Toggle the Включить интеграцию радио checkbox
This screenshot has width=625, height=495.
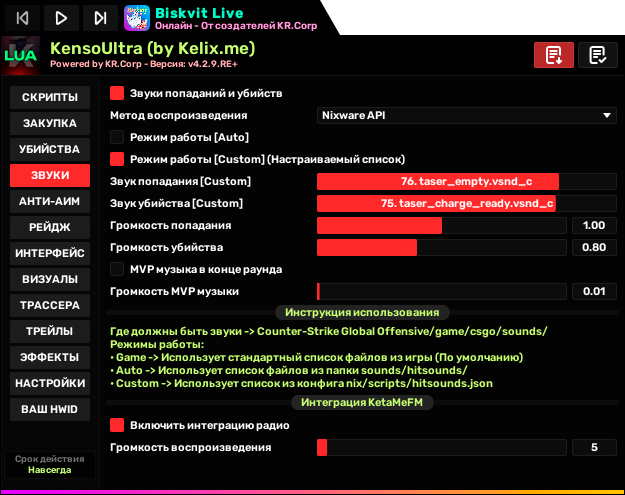point(117,425)
